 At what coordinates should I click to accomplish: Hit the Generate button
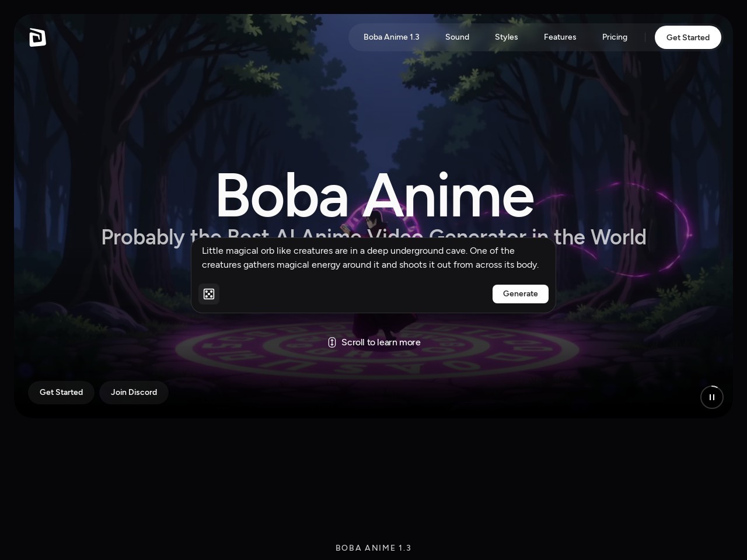coord(521,294)
